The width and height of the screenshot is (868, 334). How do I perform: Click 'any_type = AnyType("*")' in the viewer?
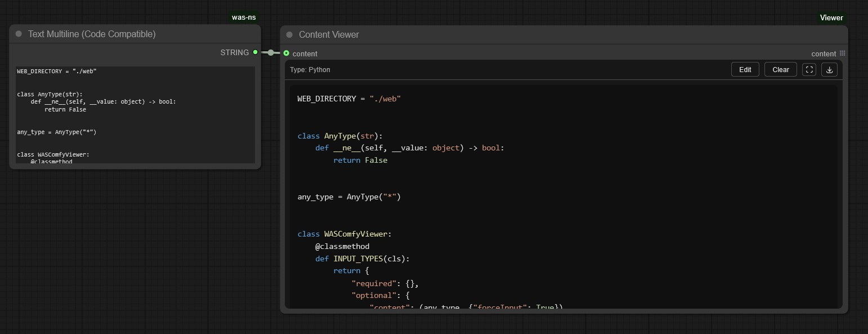[349, 197]
